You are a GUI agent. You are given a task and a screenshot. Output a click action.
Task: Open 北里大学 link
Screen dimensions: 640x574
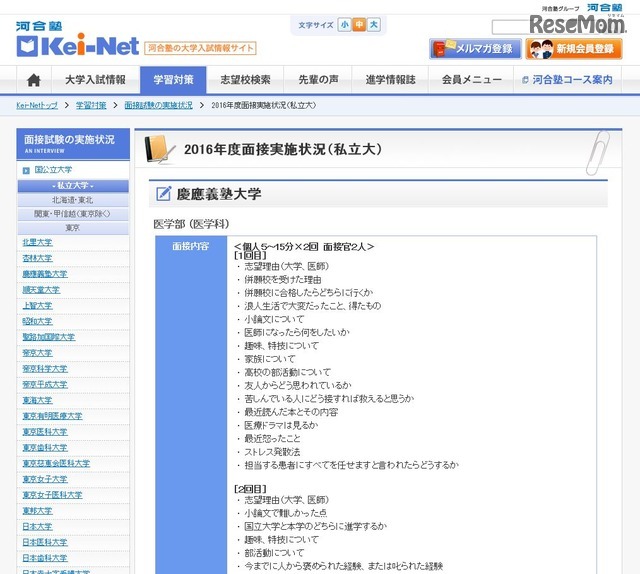pyautogui.click(x=37, y=243)
